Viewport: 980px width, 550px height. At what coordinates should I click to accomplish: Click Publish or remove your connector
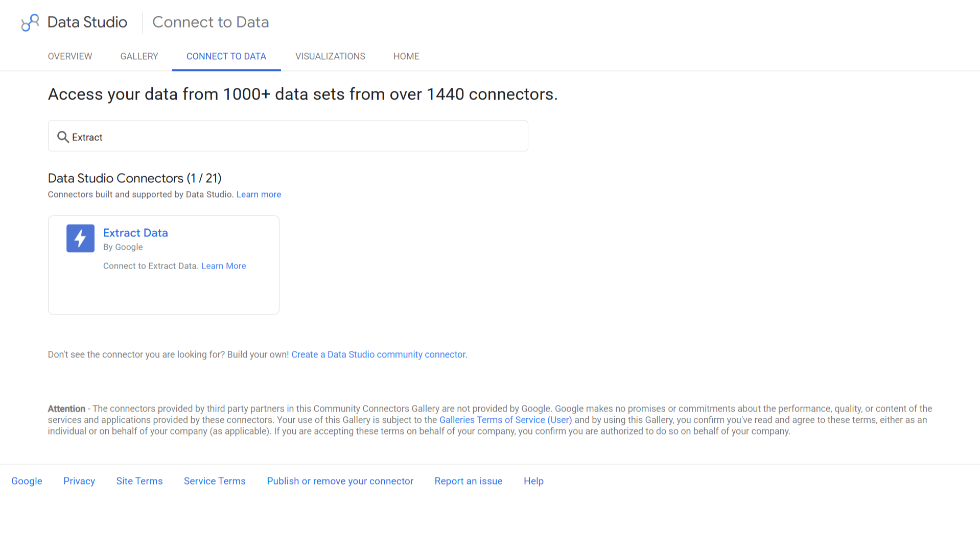pyautogui.click(x=340, y=481)
